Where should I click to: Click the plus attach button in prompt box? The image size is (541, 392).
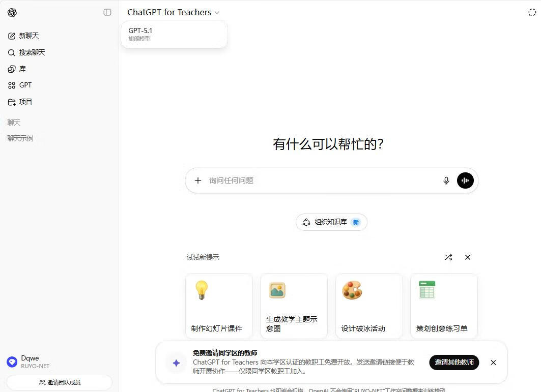coord(198,180)
